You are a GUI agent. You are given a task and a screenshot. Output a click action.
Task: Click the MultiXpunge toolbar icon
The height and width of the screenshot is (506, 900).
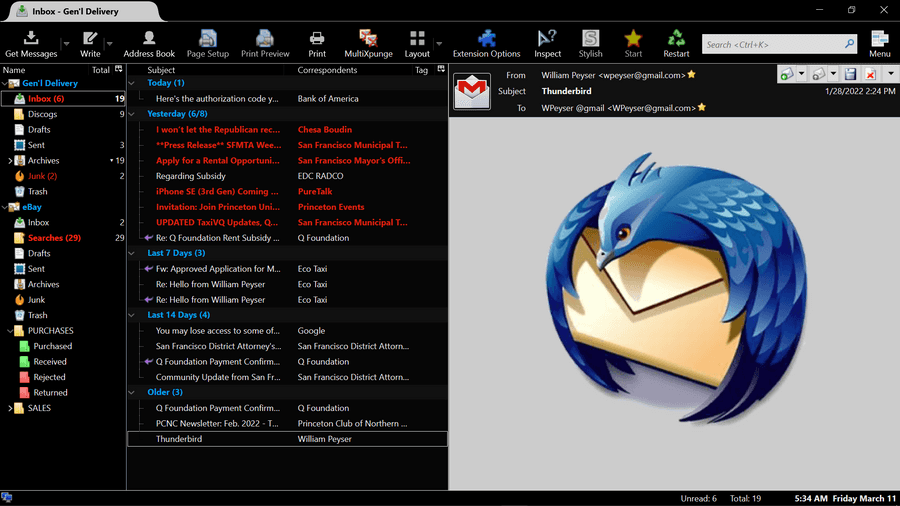coord(368,39)
